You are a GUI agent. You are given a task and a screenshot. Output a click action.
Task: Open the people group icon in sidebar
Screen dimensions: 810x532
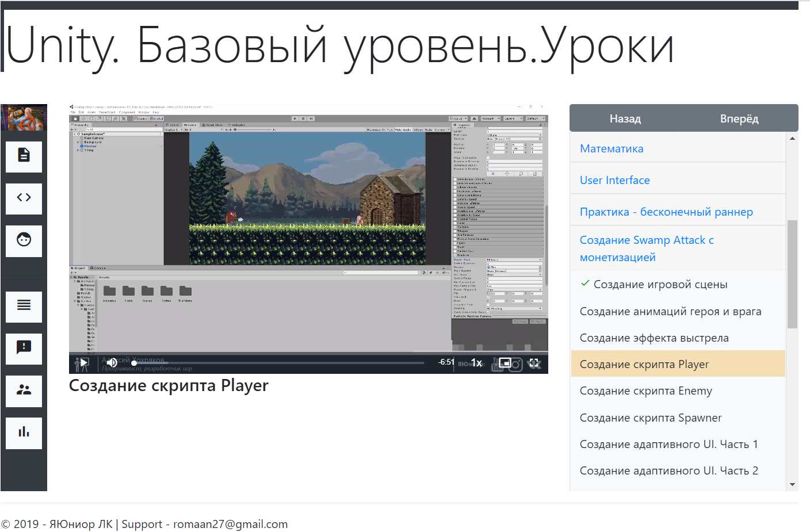pyautogui.click(x=24, y=391)
